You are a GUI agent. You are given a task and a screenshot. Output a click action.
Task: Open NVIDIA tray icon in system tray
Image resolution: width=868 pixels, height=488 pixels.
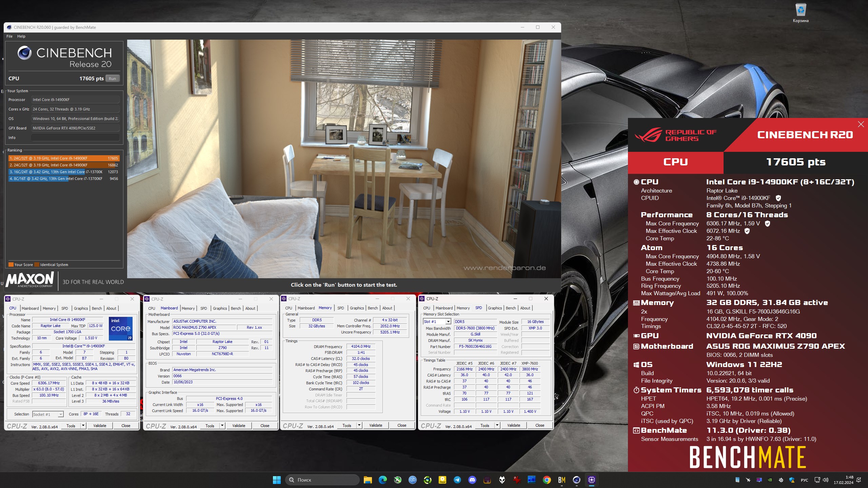click(x=770, y=480)
